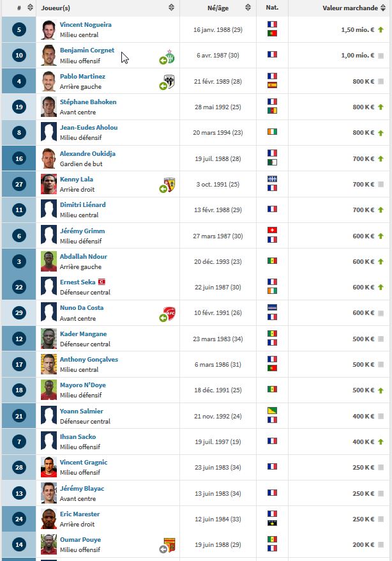Click the Ivory Coast flag for Jean-Eudes Aholou
The image size is (392, 561).
pos(273,132)
